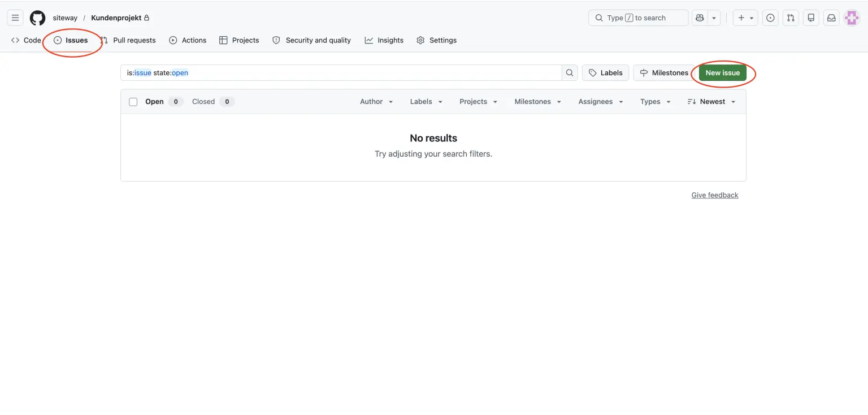Show Open issues filter
The image size is (868, 415).
pyautogui.click(x=164, y=102)
